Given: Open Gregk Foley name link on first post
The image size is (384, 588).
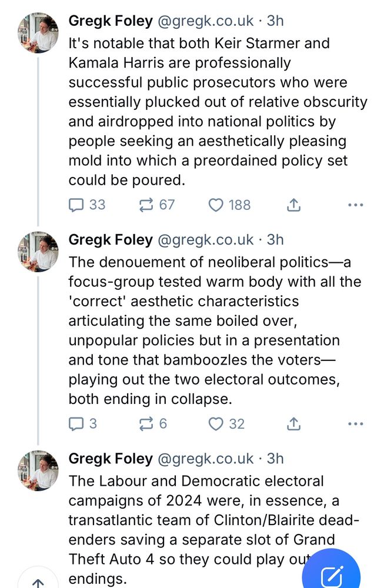Looking at the screenshot, I should (111, 21).
